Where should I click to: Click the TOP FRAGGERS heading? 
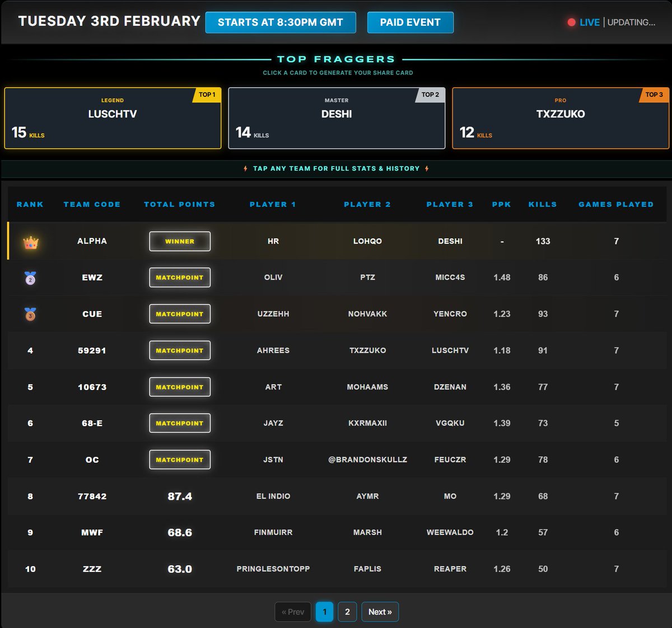[x=336, y=59]
